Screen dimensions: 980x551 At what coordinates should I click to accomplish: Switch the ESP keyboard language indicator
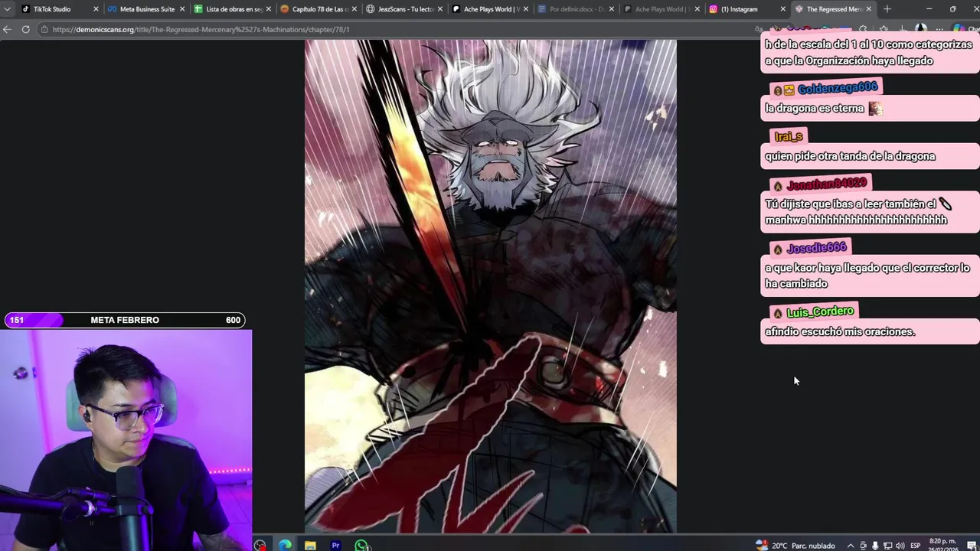pos(916,546)
